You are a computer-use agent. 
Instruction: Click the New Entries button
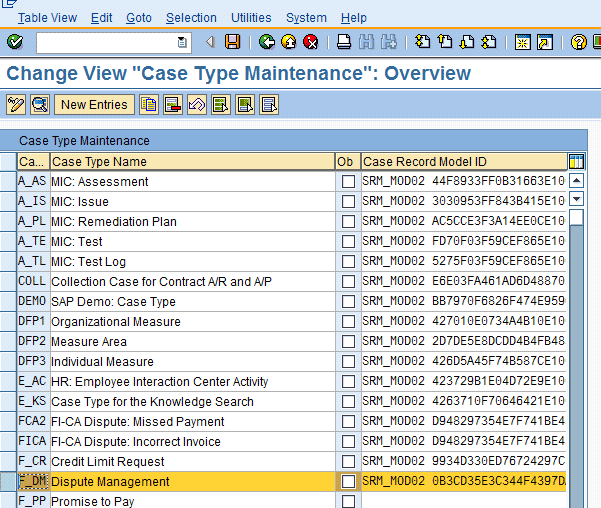(x=94, y=104)
